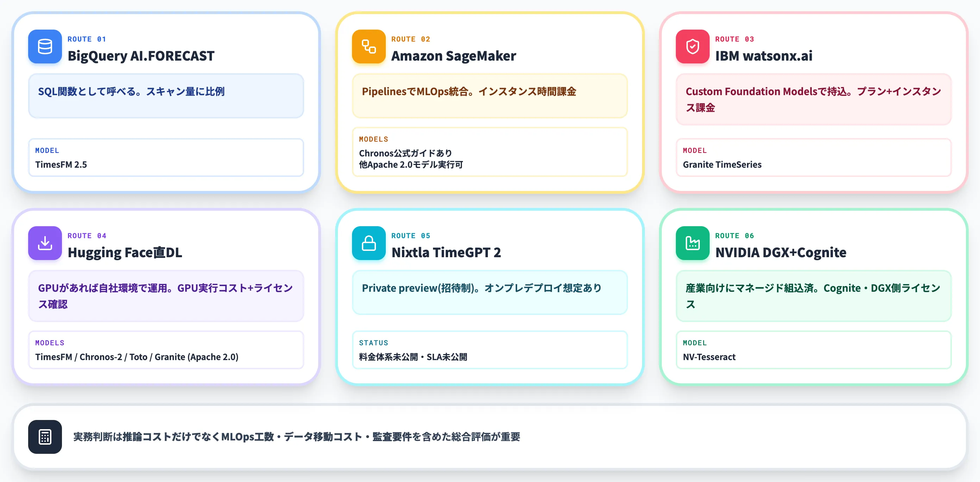Select the TimesFM 2.5 model box
The height and width of the screenshot is (482, 980).
[x=166, y=157]
